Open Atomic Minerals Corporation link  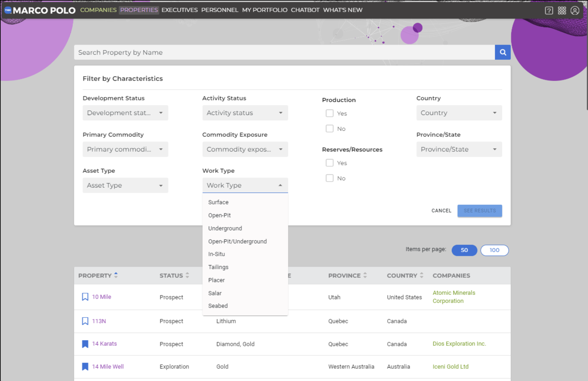454,297
